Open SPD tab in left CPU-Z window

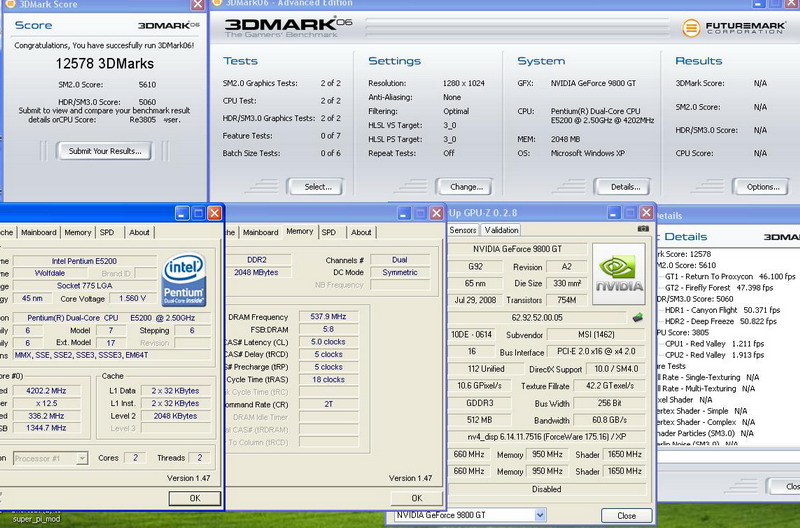click(107, 232)
